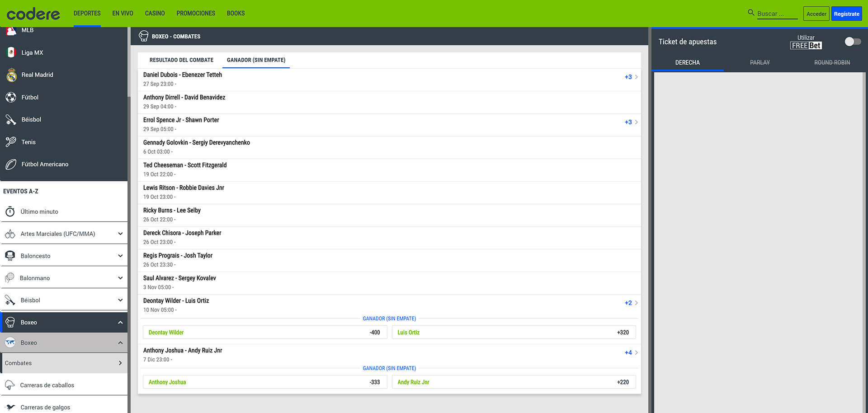Click the Carreras de caballos horse icon
The height and width of the screenshot is (413, 868).
(10, 385)
